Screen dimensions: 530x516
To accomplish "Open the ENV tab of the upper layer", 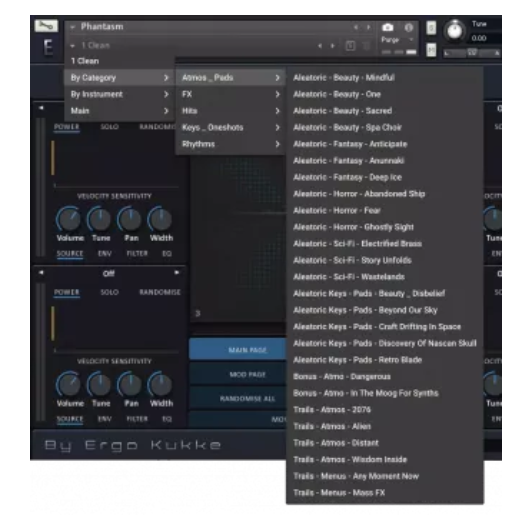I will [x=105, y=253].
